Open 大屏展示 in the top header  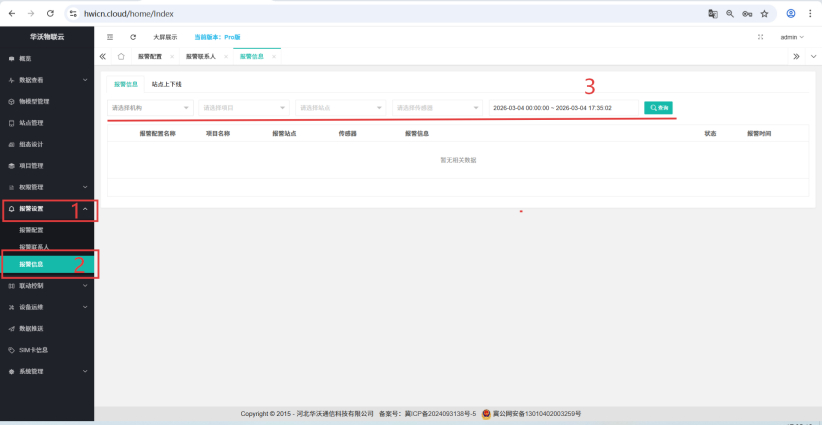click(x=164, y=37)
